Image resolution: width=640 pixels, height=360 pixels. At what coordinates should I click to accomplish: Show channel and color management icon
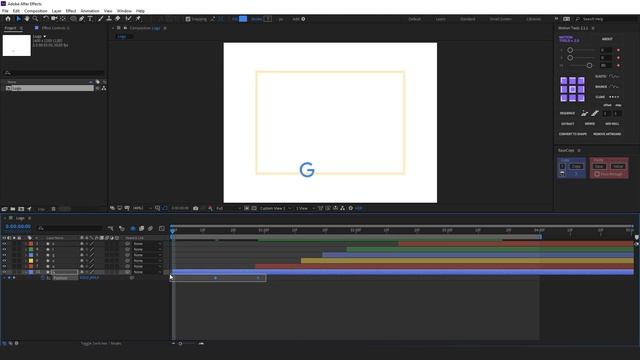tap(210, 208)
